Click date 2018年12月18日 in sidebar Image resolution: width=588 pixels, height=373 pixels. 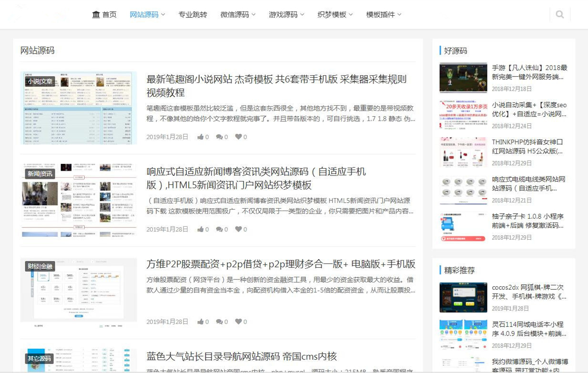coord(512,89)
